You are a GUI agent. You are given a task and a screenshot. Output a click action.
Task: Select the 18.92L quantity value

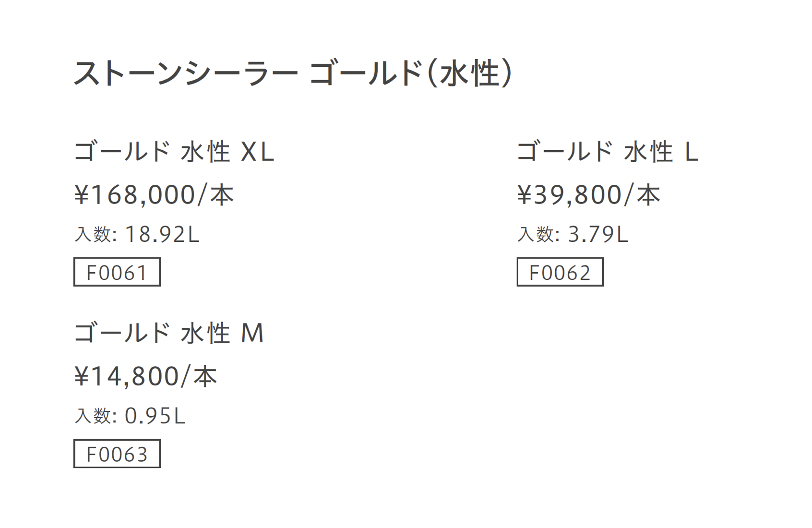162,235
